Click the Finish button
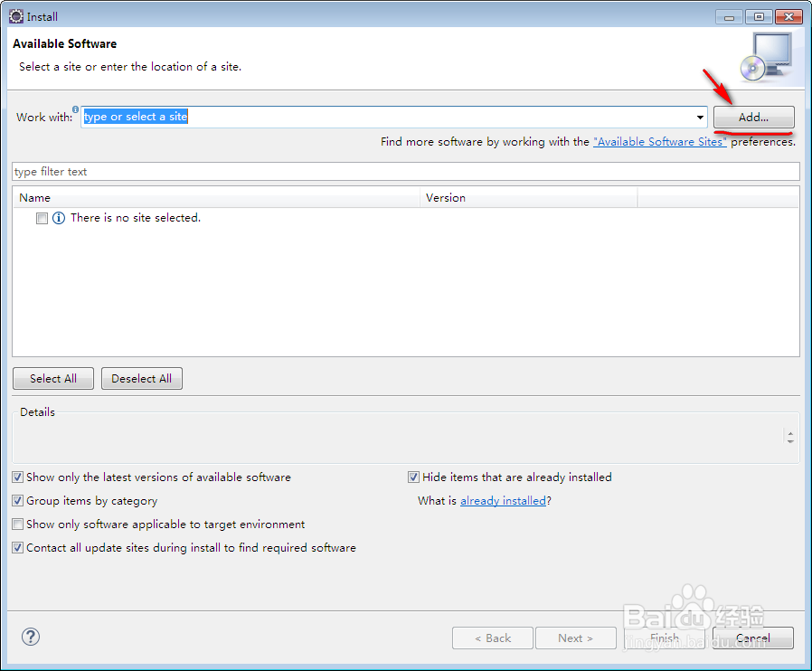This screenshot has height=671, width=812. [x=665, y=638]
